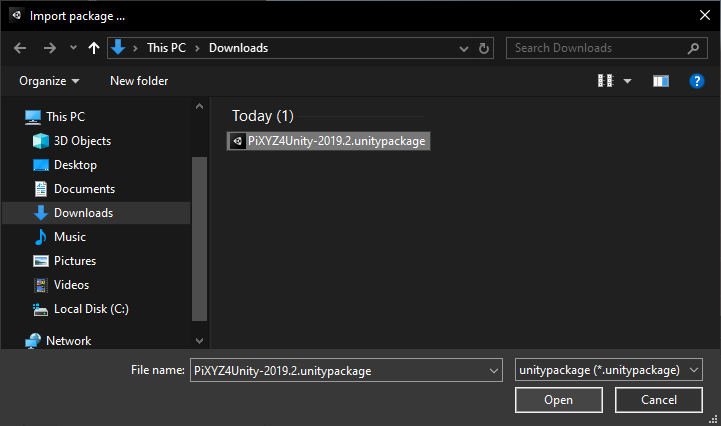
Task: Open the unitypackage file type dropdown
Action: 609,370
